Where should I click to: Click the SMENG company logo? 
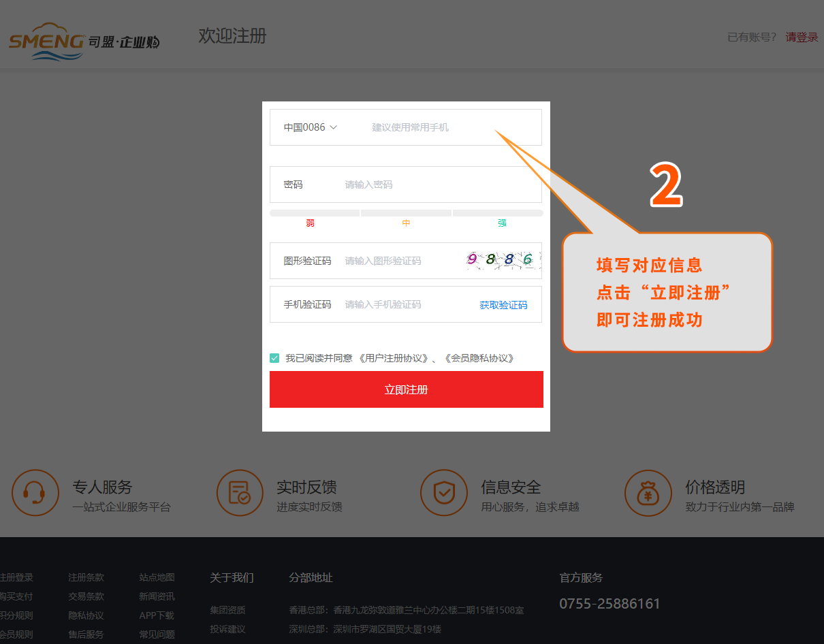pos(84,42)
